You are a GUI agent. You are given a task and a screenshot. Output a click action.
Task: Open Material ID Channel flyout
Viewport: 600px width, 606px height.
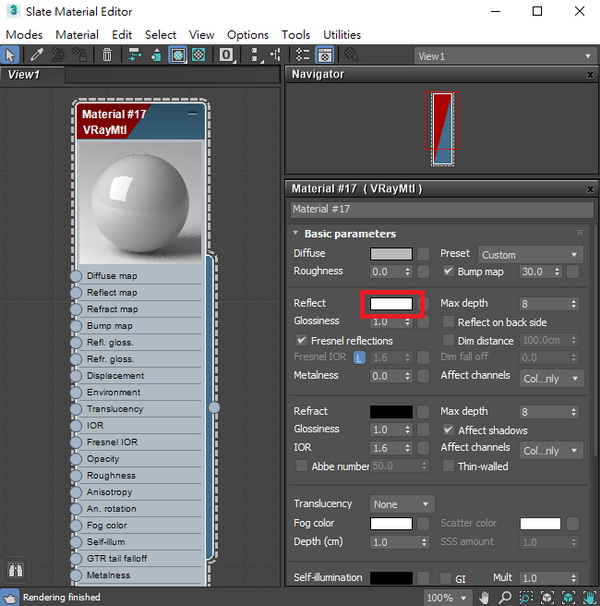point(226,55)
